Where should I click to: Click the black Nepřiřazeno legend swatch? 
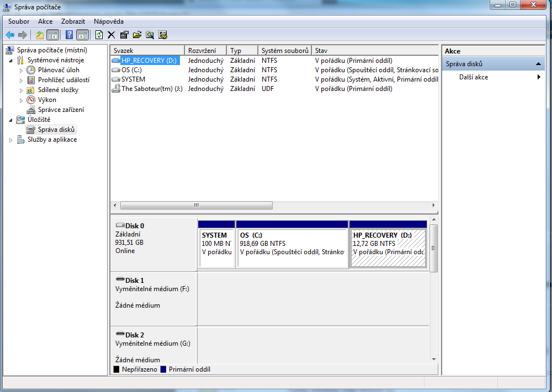(x=116, y=369)
